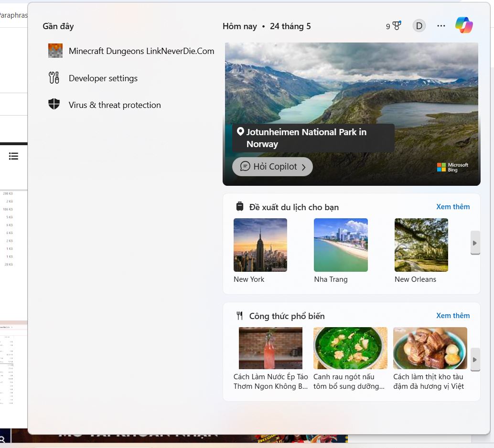Open the Jotunheimen National Park banner

tap(313, 138)
